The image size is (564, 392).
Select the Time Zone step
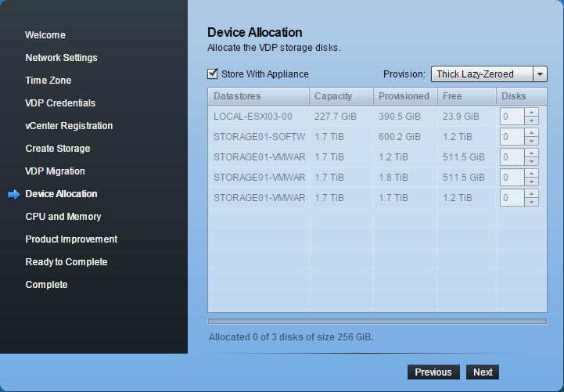48,81
